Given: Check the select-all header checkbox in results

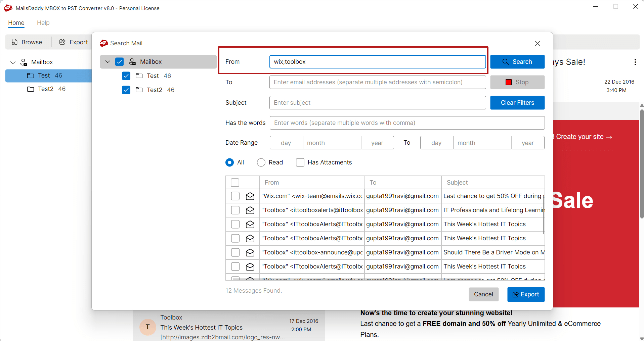Looking at the screenshot, I should tap(235, 183).
